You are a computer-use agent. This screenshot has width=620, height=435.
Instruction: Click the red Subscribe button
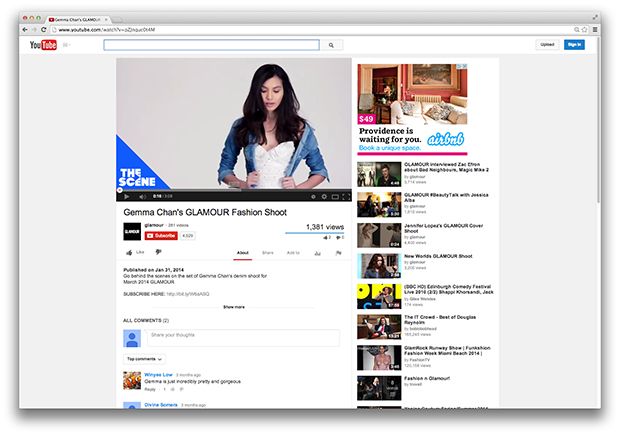[161, 236]
